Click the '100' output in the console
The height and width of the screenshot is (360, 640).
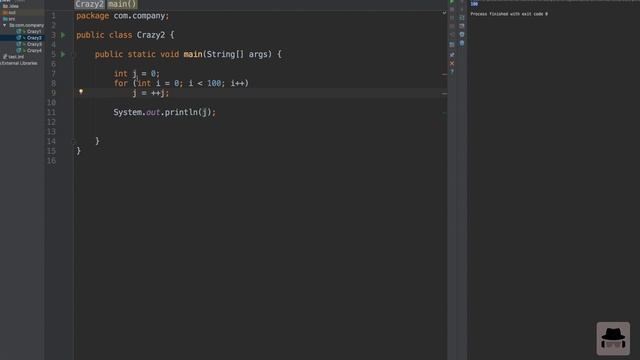pyautogui.click(x=474, y=4)
